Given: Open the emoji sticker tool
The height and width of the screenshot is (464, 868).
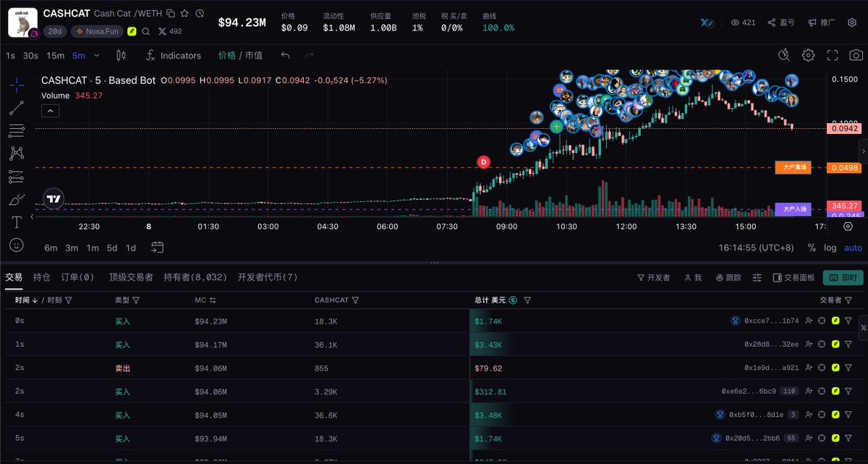Looking at the screenshot, I should click(x=16, y=245).
